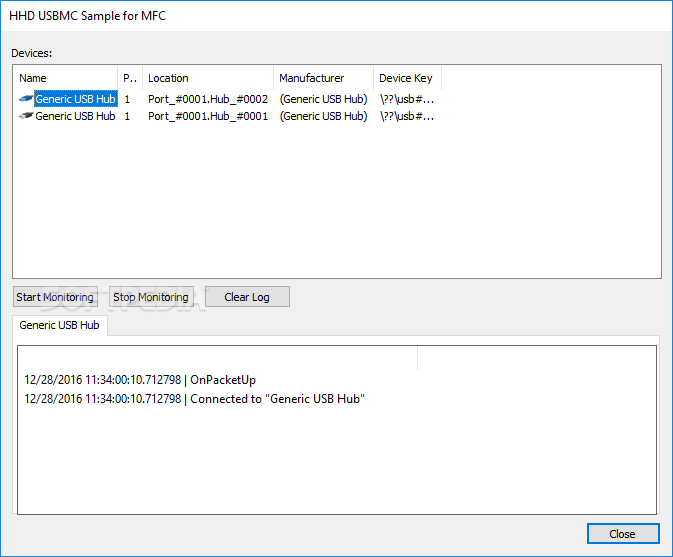Click the Device Key column header
The width and height of the screenshot is (673, 557).
(x=407, y=78)
